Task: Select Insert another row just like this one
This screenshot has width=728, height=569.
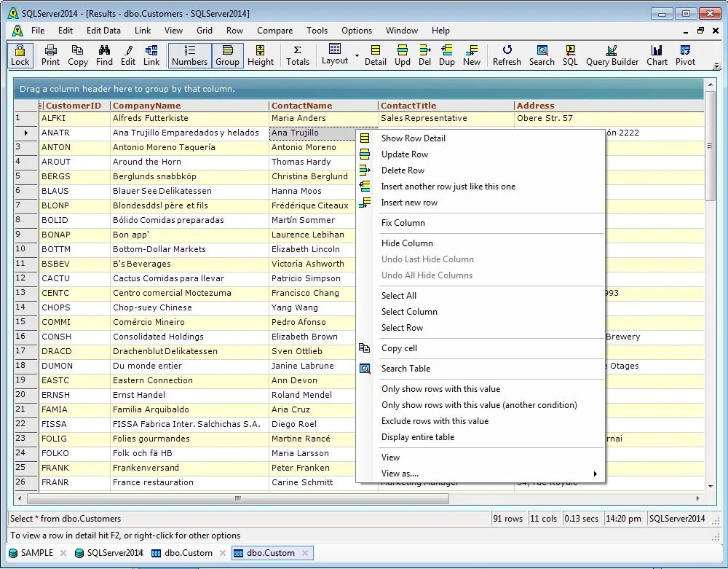Action: pos(480,187)
